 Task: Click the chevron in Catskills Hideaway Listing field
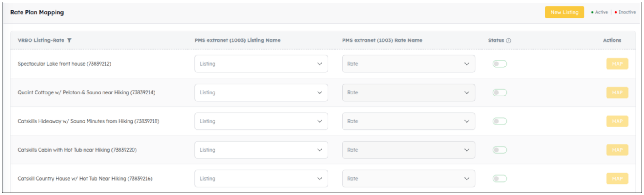320,121
